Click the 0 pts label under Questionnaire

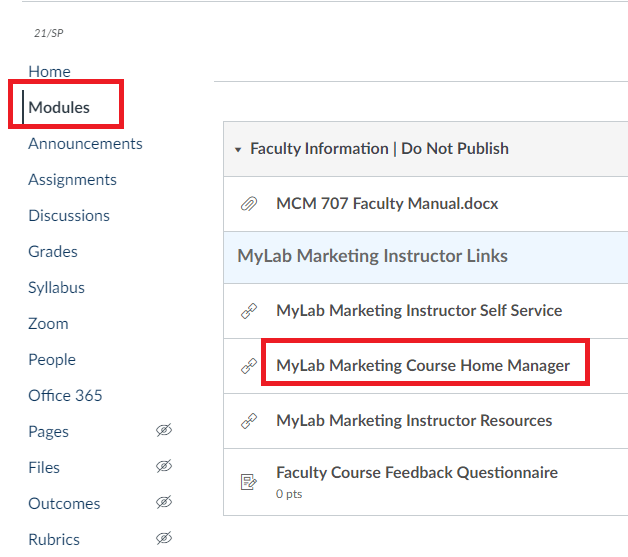coord(289,494)
